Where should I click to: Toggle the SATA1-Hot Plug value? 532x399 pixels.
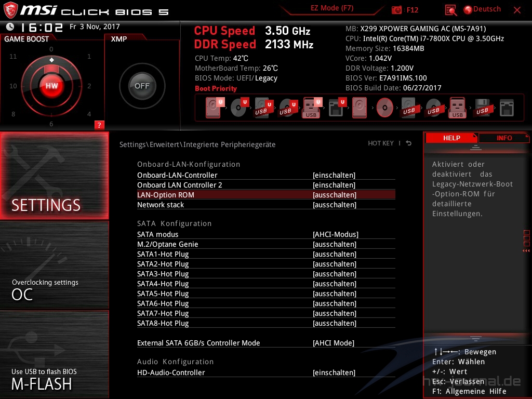pos(335,254)
